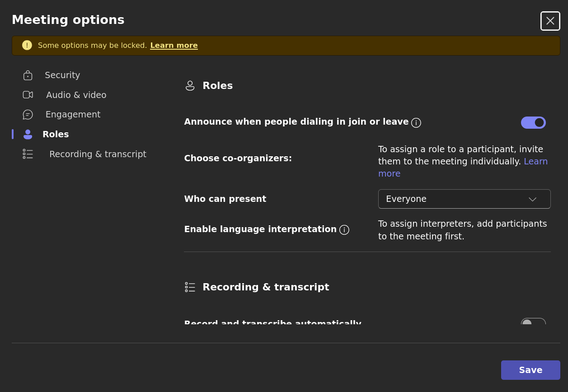Viewport: 568px width, 392px height.
Task: Click the Who can present label
Action: click(x=225, y=199)
